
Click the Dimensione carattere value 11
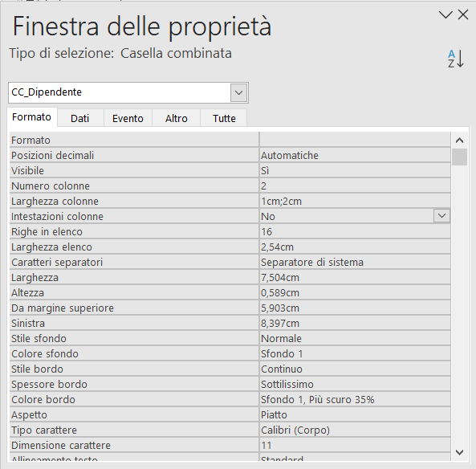pyautogui.click(x=355, y=445)
